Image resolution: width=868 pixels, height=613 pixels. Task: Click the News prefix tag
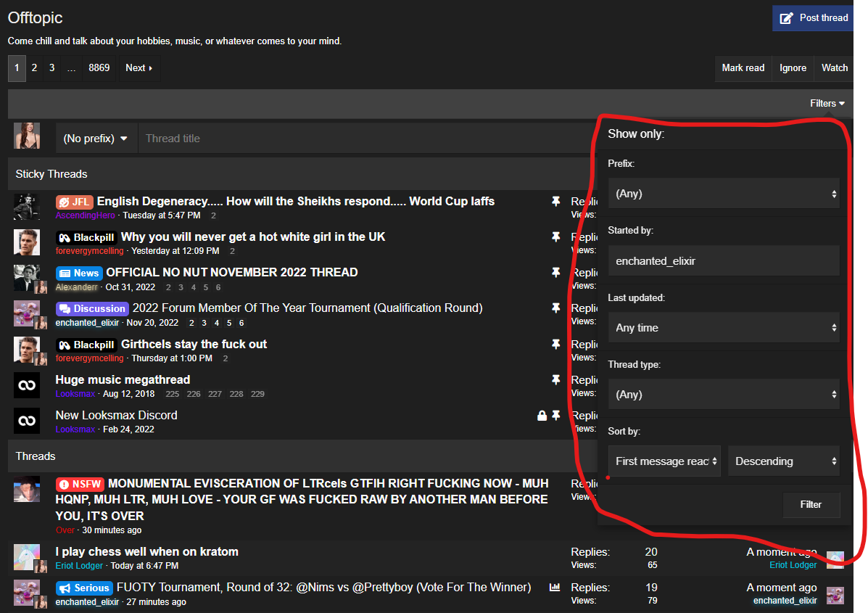click(x=78, y=273)
